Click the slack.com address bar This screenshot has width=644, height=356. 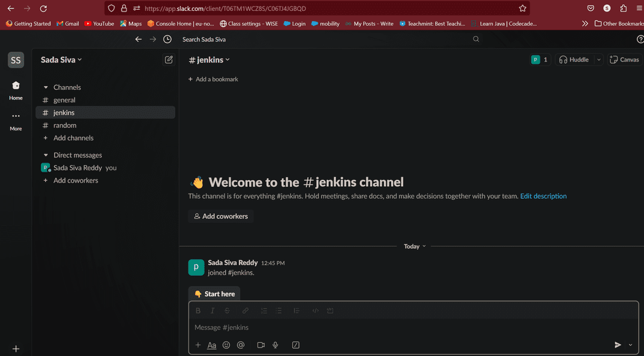point(316,8)
